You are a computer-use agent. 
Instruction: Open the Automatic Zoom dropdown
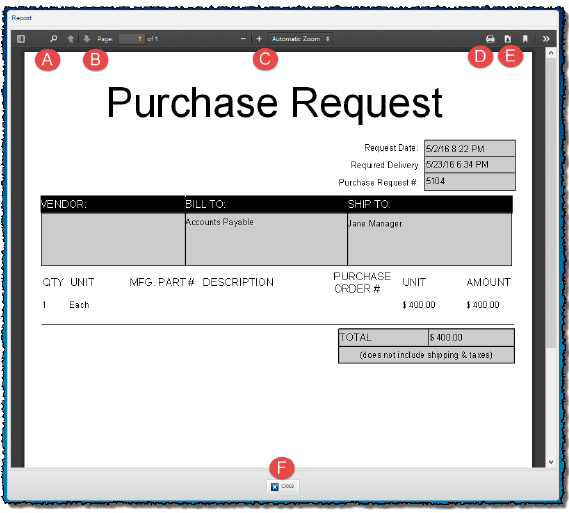pos(300,39)
